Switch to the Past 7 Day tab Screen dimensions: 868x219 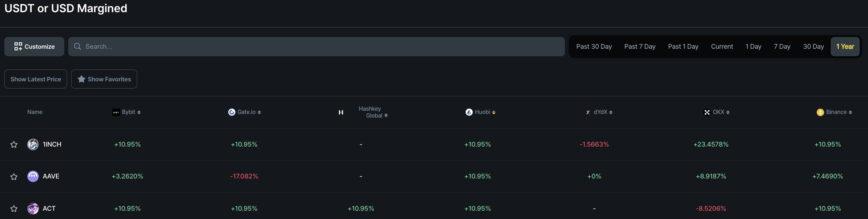point(640,46)
